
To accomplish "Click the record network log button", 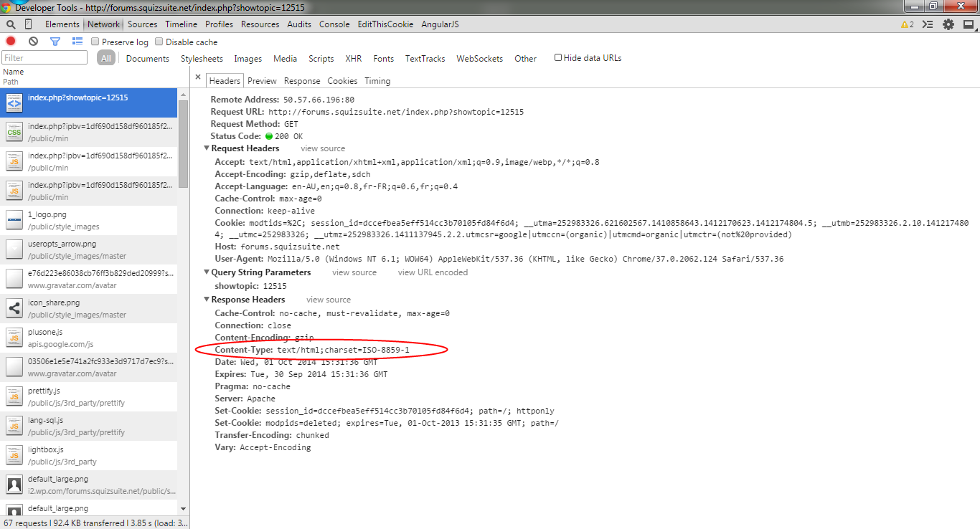I will click(9, 41).
